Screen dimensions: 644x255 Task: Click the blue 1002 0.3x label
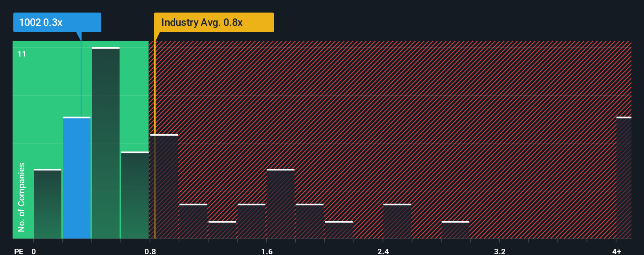pos(57,22)
